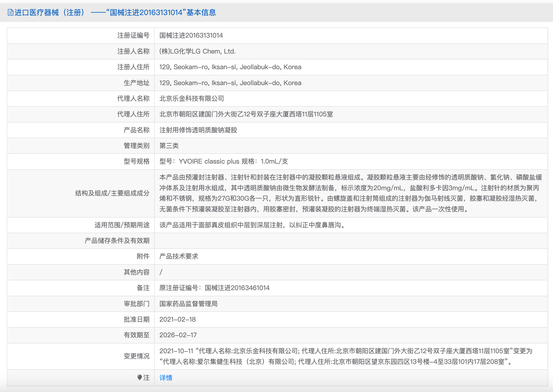The image size is (553, 392).
Task: Click the 有效期至 label
Action: click(x=137, y=335)
